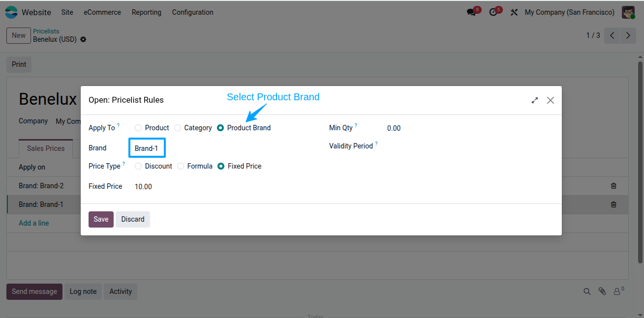Click the page vertical scrollbar
The height and width of the screenshot is (318, 644).
coord(641,162)
